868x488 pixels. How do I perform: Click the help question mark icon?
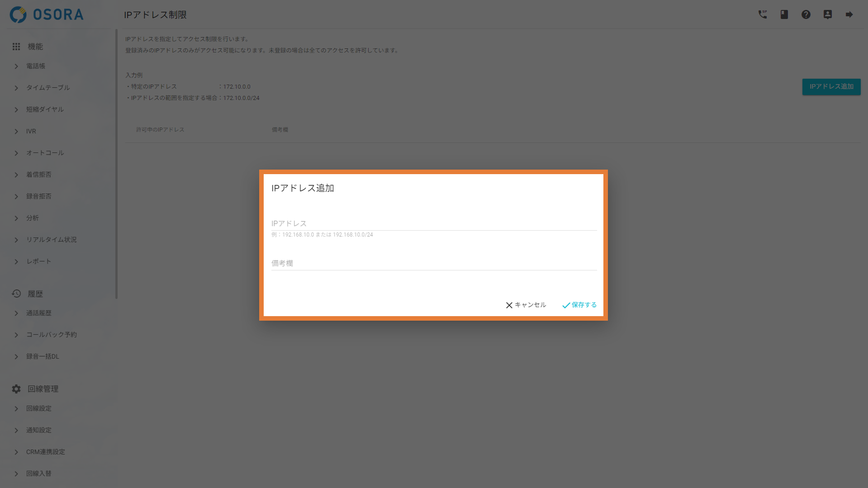[806, 14]
